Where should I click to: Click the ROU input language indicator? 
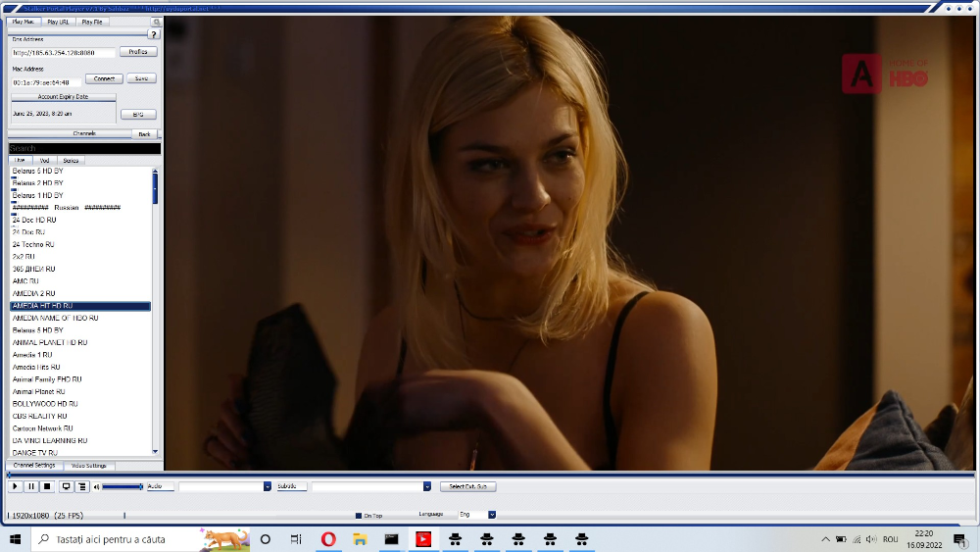tap(891, 539)
